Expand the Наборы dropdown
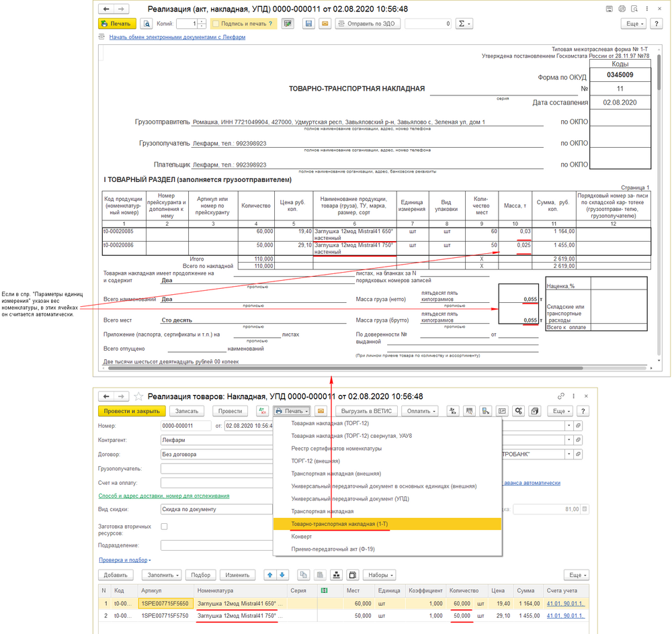This screenshot has height=634, width=672. click(x=379, y=575)
